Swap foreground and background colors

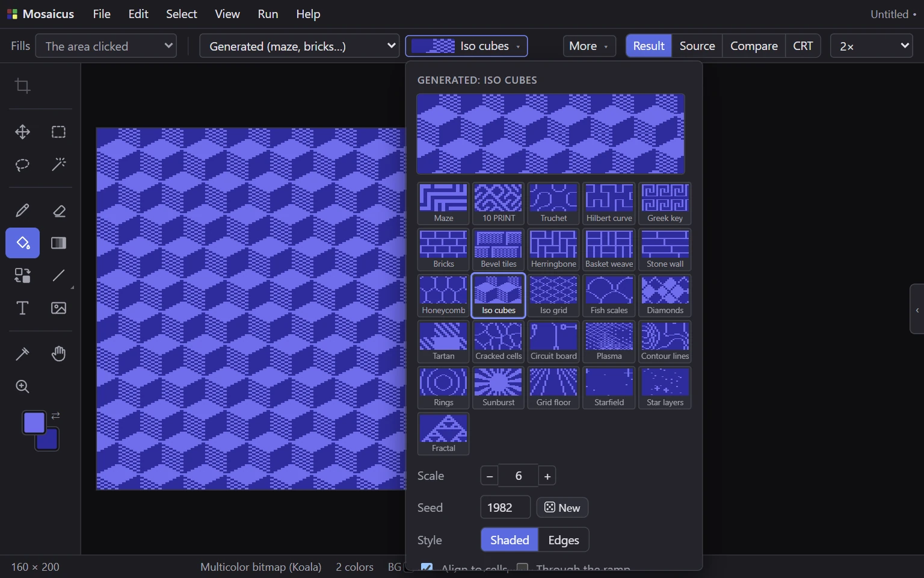(x=55, y=415)
